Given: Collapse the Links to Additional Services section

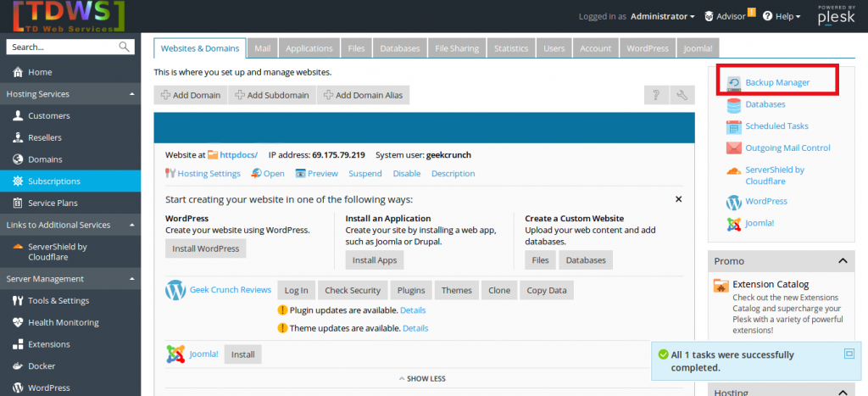Looking at the screenshot, I should click(131, 225).
